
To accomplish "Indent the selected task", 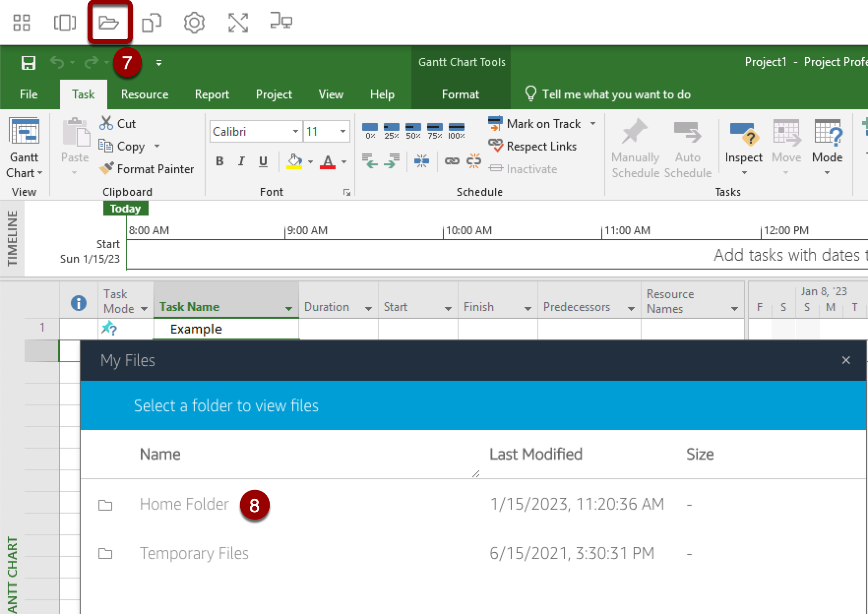I will [392, 161].
